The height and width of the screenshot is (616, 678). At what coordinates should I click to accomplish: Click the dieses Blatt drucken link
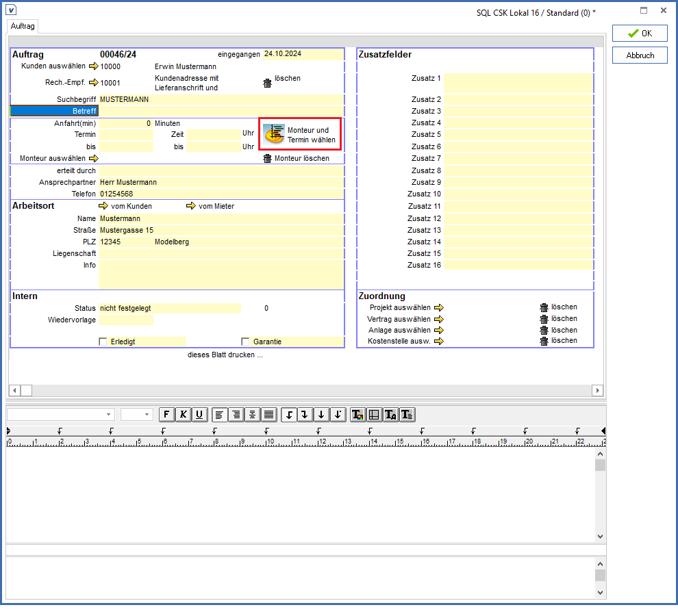coord(225,355)
